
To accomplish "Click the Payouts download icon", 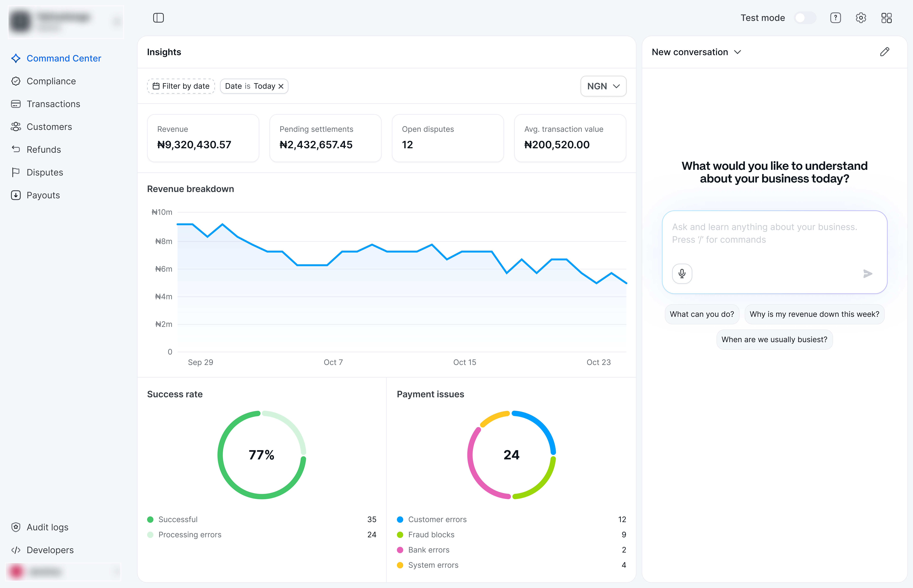I will tap(16, 195).
